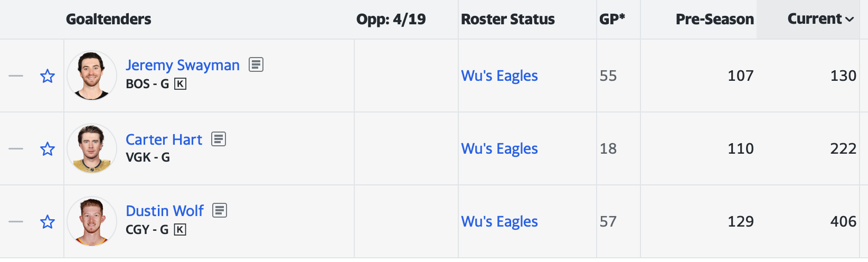
Task: Open Carter Hart's player notes icon
Action: point(219,139)
